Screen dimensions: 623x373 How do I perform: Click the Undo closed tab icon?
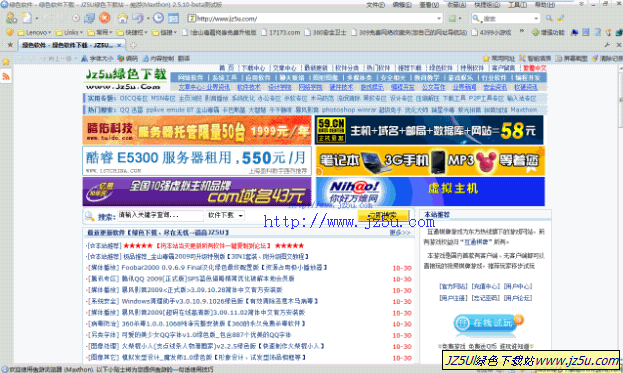[137, 18]
